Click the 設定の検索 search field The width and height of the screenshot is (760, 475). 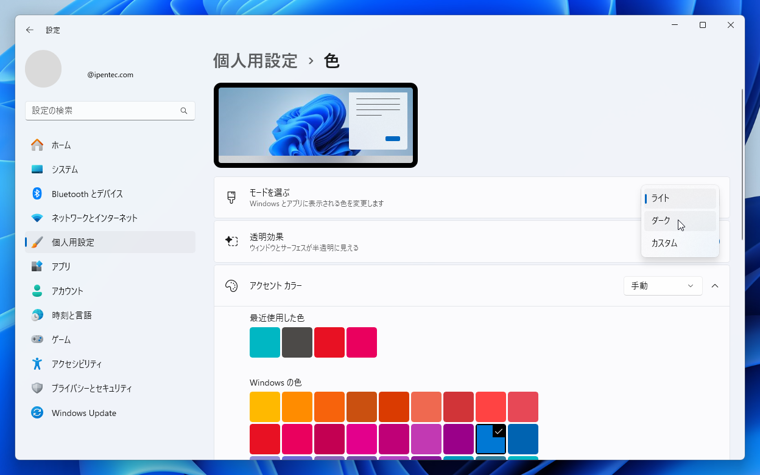110,111
